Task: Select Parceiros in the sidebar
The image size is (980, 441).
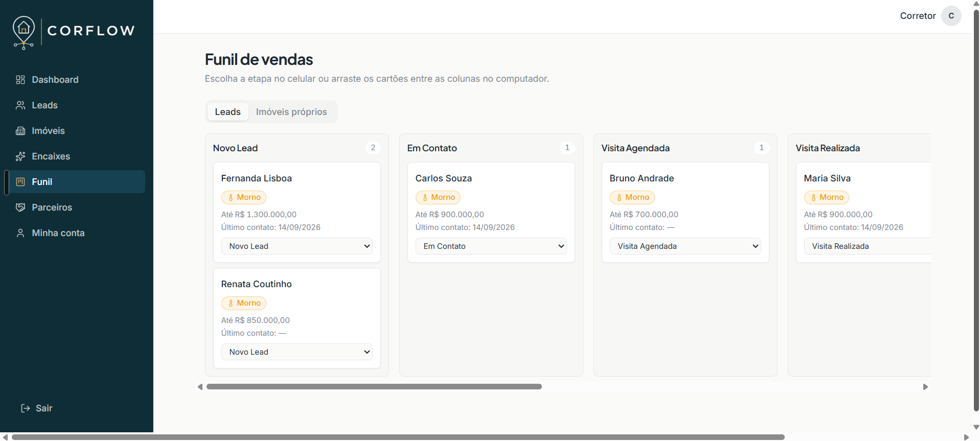Action: (x=77, y=207)
